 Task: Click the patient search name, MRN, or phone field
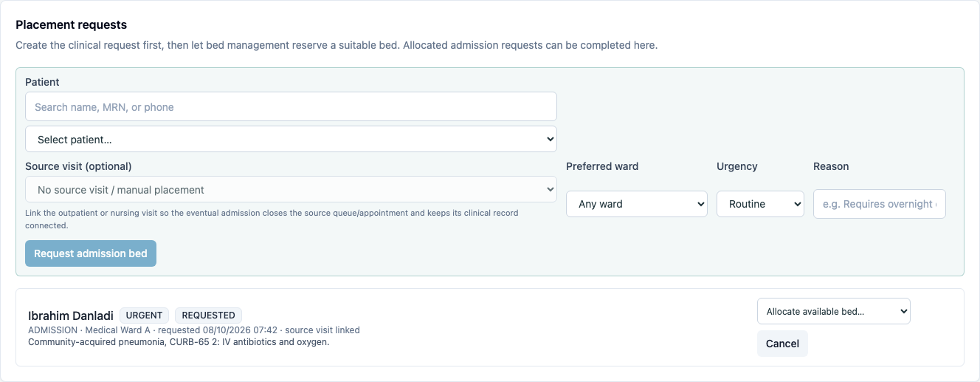click(x=291, y=106)
